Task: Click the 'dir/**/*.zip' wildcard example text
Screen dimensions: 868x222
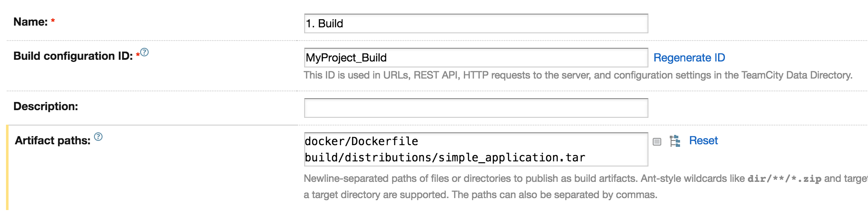Action: [784, 178]
